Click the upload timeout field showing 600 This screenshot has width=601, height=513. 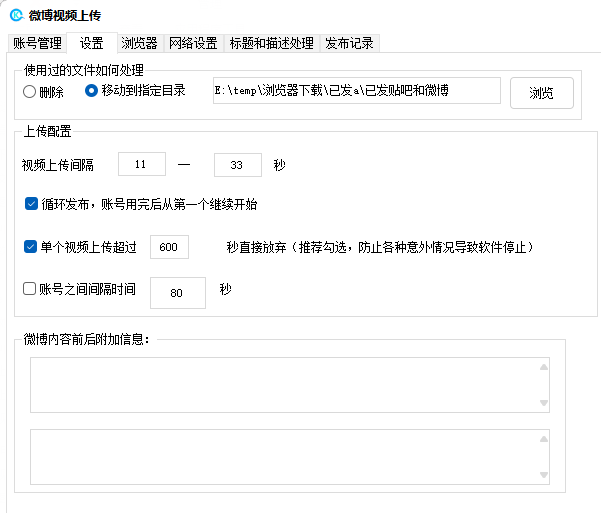click(168, 247)
